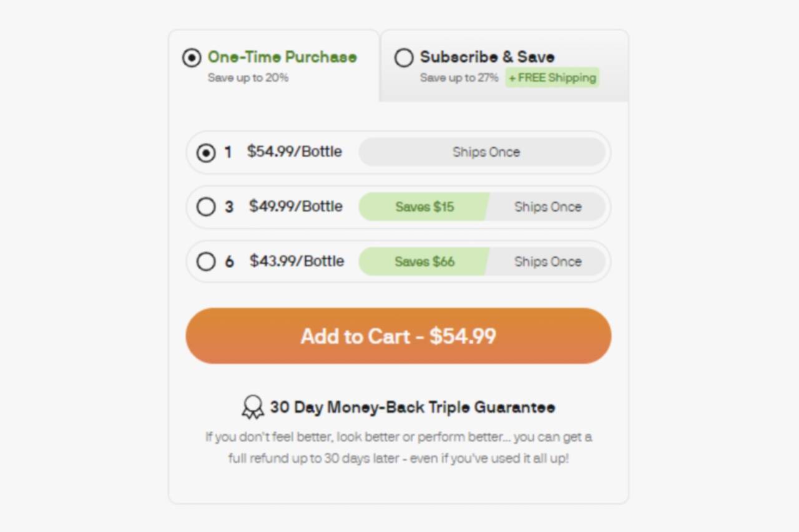Click the guarantee ribbon award icon
This screenshot has width=799, height=532.
tap(253, 407)
